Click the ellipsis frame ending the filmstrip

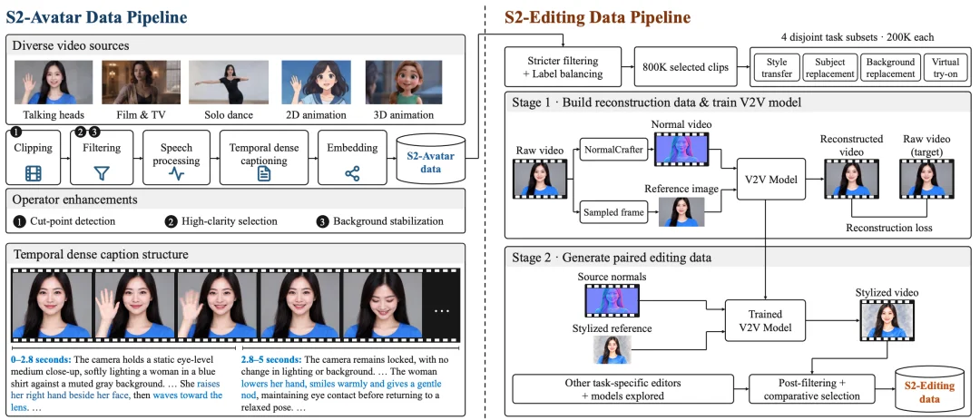441,306
